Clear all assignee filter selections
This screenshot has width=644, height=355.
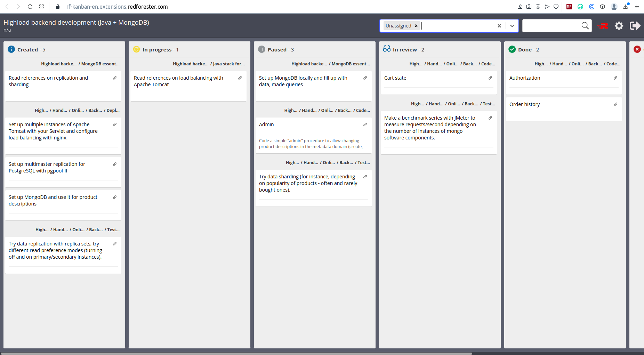pos(499,26)
